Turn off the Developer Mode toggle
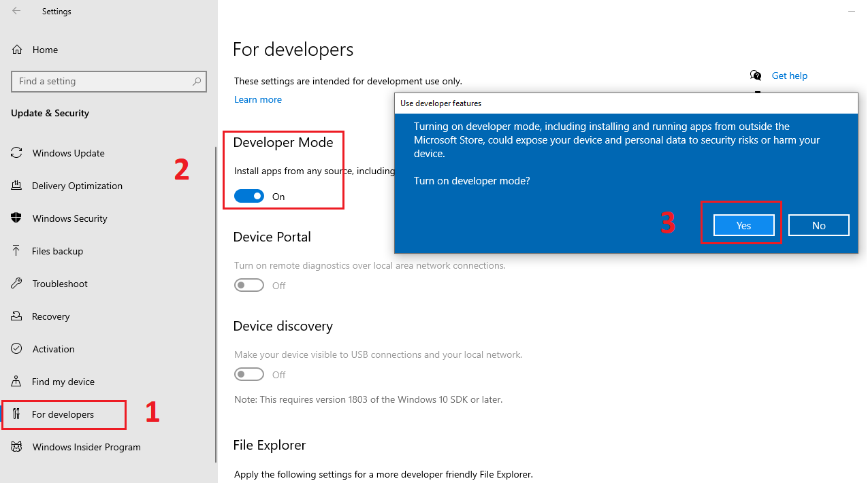Screen dimensions: 868x483 [249, 197]
